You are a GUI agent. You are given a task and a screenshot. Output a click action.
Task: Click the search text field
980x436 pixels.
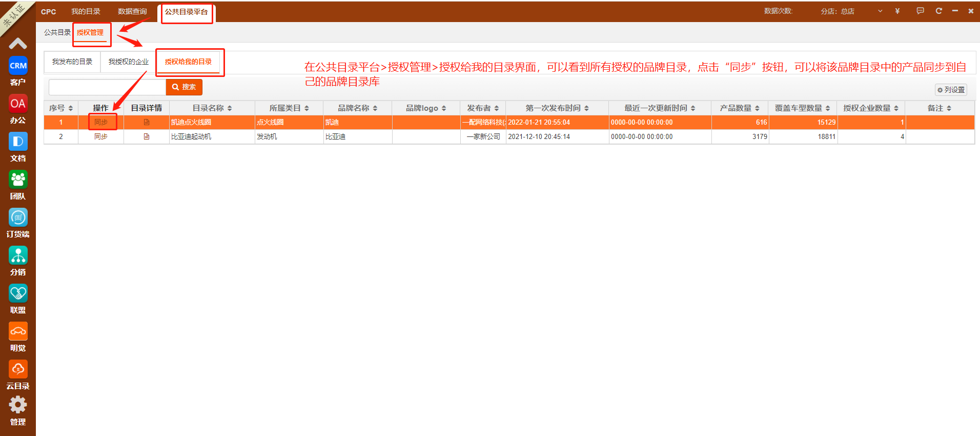(107, 87)
